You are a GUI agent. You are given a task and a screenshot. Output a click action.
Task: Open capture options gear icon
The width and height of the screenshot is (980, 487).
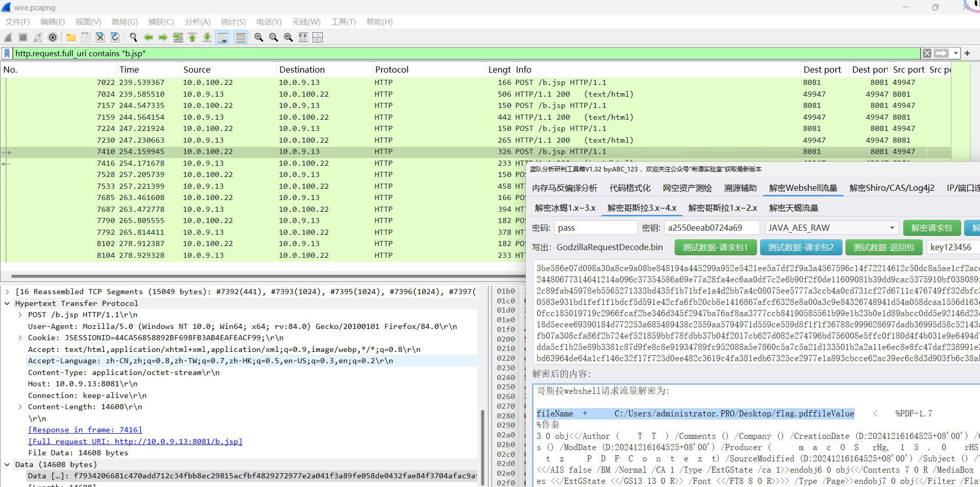tap(53, 37)
